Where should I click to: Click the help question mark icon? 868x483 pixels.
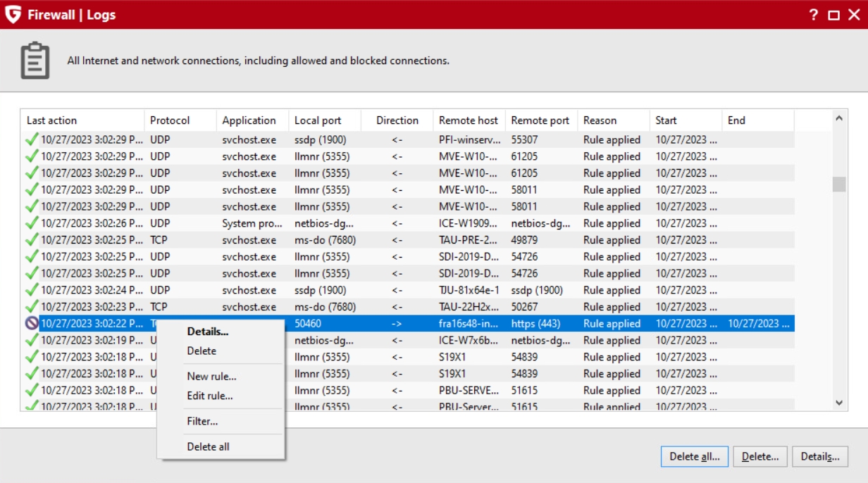tap(814, 15)
